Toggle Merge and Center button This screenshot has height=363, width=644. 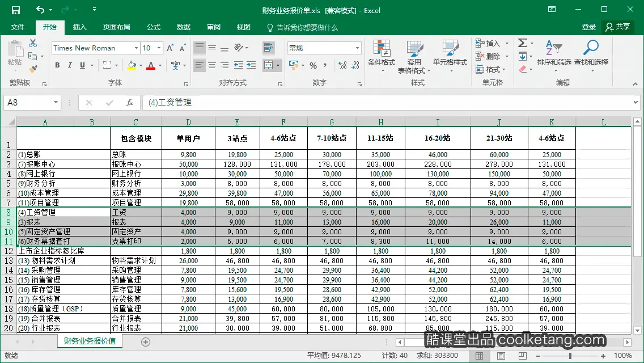click(269, 65)
